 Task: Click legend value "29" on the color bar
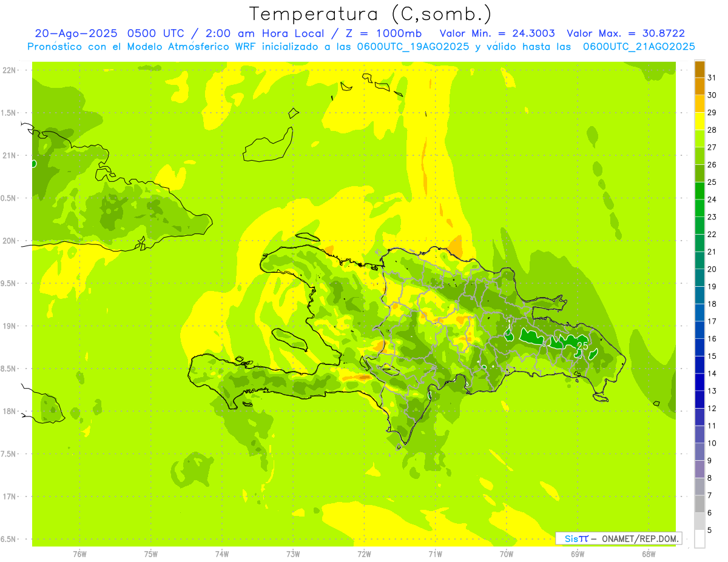712,112
